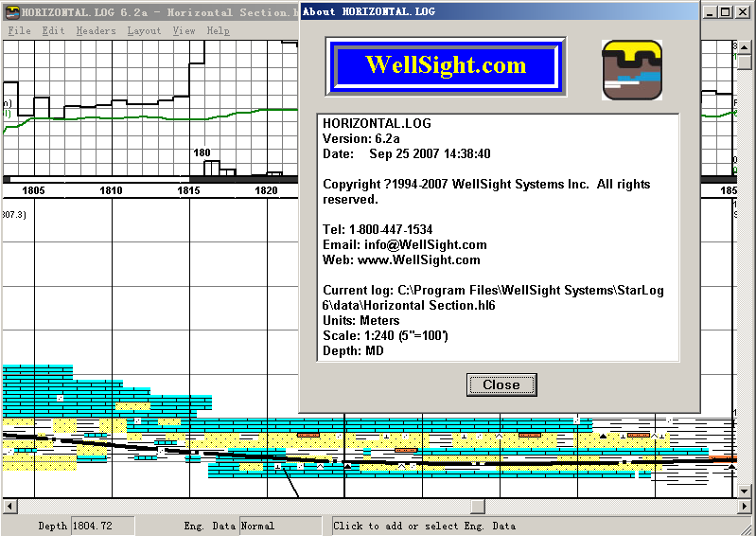Click the status text 'Click to add or select Eng. Data'

(424, 526)
